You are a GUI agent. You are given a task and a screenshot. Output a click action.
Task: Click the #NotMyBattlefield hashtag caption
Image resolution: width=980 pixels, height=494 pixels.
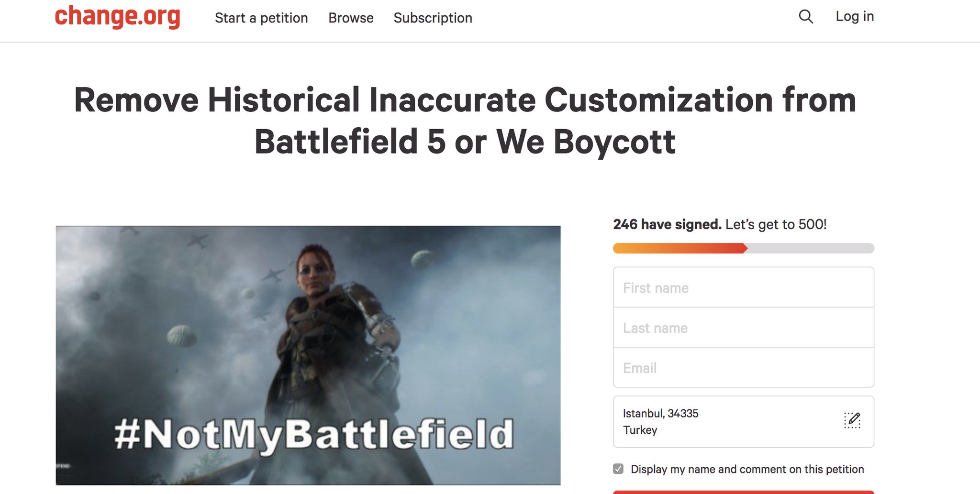click(314, 434)
